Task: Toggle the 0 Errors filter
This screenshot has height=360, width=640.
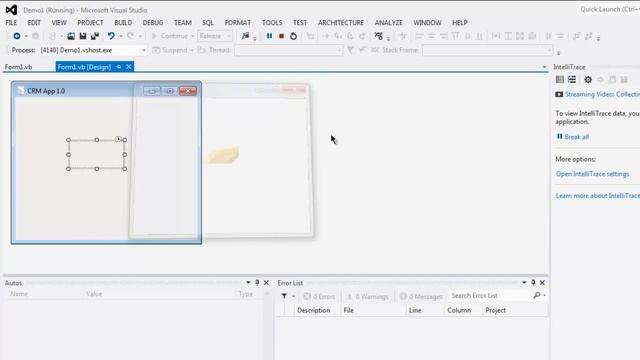Action: coord(319,296)
